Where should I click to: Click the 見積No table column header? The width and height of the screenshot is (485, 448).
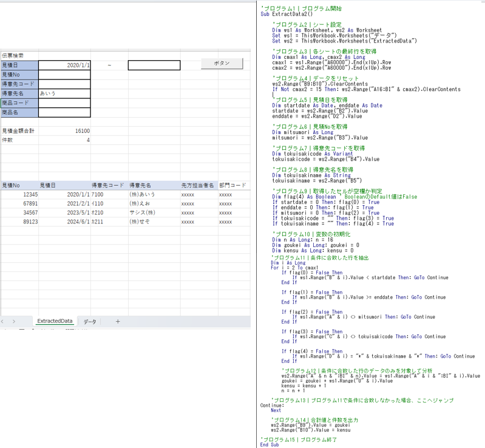click(19, 185)
